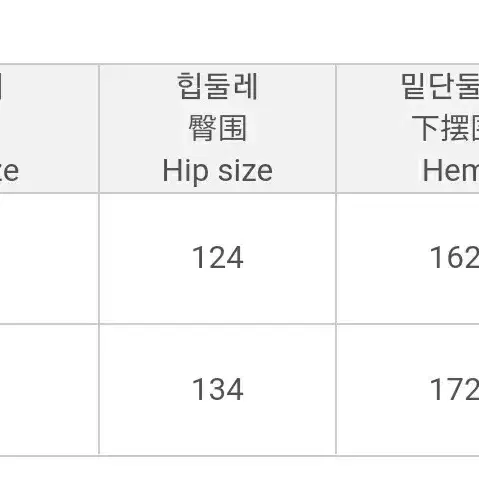Click the Hip size header cell
Image resolution: width=479 pixels, height=479 pixels.
coord(217,128)
